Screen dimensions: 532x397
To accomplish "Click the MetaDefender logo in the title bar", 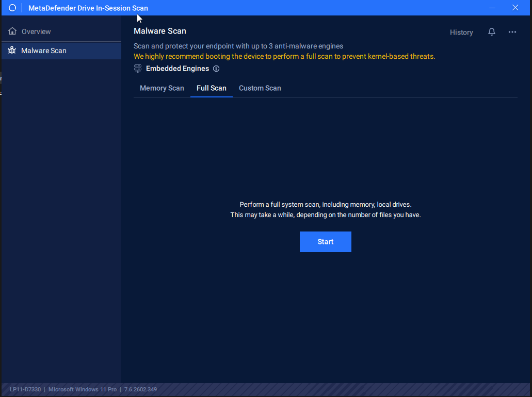I will tap(12, 8).
